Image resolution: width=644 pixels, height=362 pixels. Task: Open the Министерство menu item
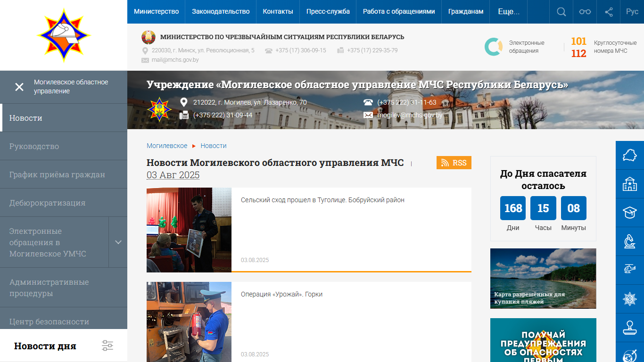click(x=156, y=12)
